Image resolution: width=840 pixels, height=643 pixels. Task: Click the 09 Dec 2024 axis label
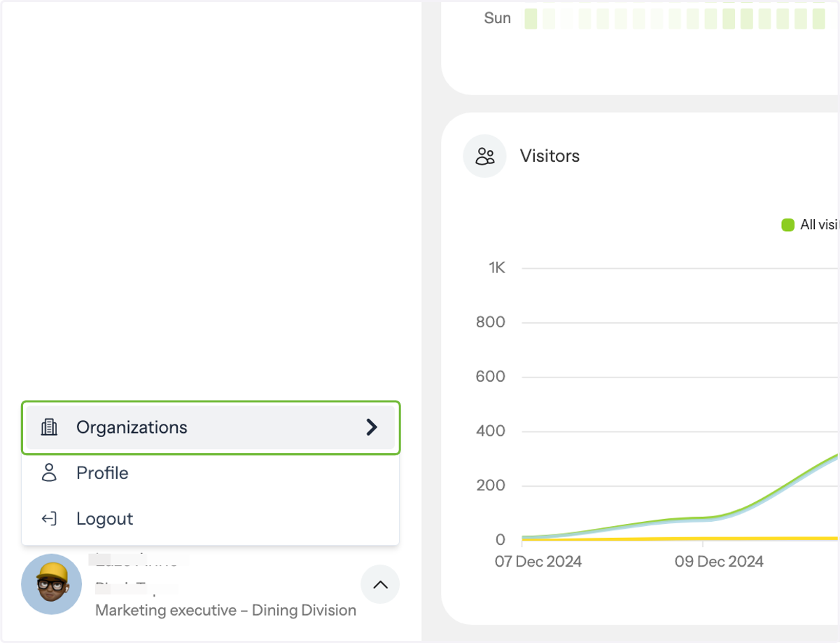coord(719,561)
